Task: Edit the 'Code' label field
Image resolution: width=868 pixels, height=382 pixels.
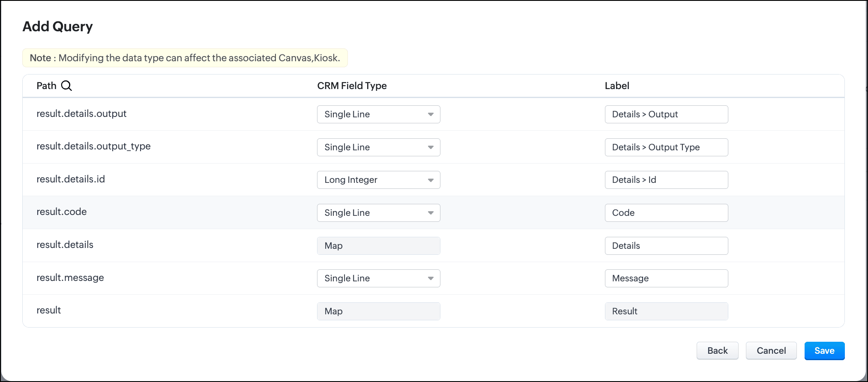Action: (x=666, y=213)
